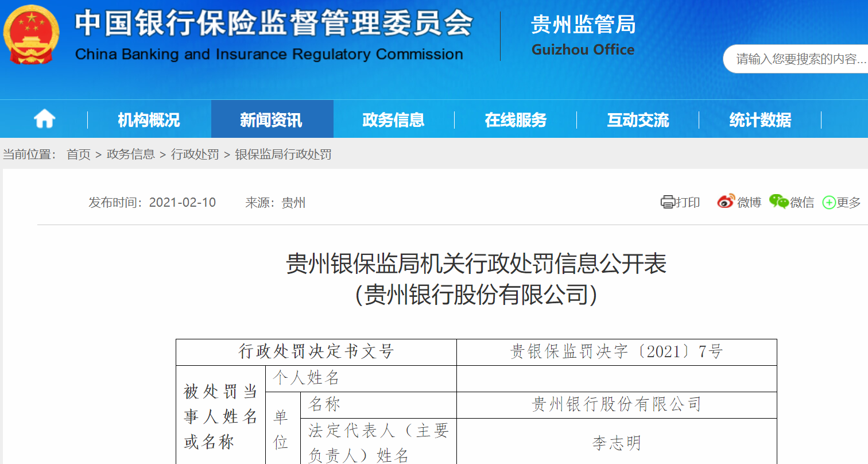This screenshot has height=464, width=868.
Task: Open the 机构概况 menu
Action: coord(149,119)
